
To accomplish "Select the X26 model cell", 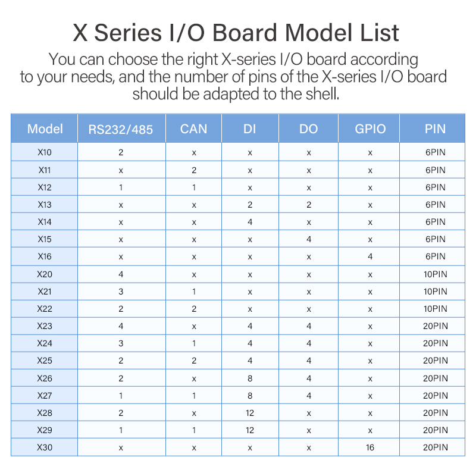I will 45,378.
